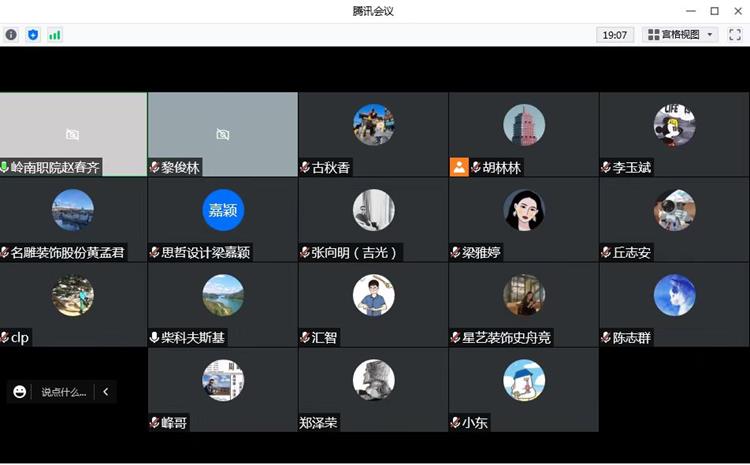Select the blue 嘉颖 avatar circle
The image size is (750, 465).
(x=223, y=210)
